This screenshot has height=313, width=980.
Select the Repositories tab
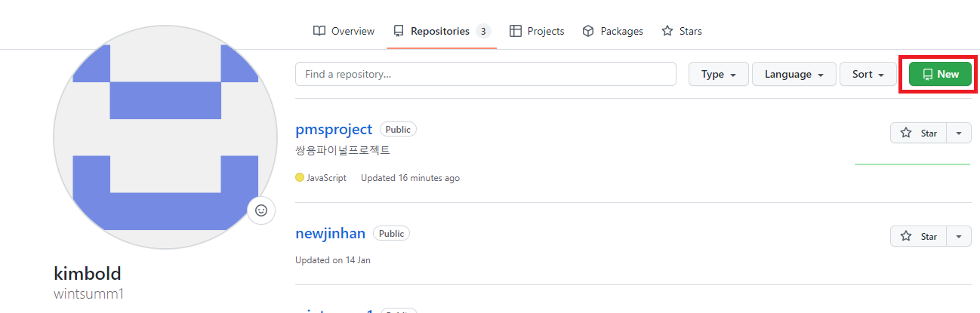pos(442,31)
